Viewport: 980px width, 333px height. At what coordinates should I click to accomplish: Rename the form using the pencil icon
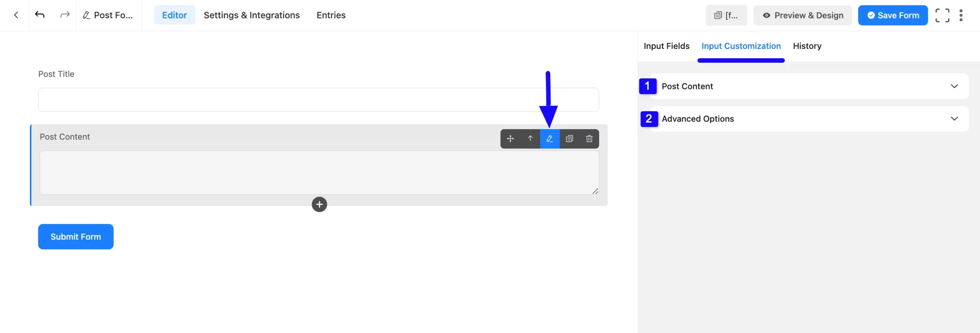tap(86, 15)
